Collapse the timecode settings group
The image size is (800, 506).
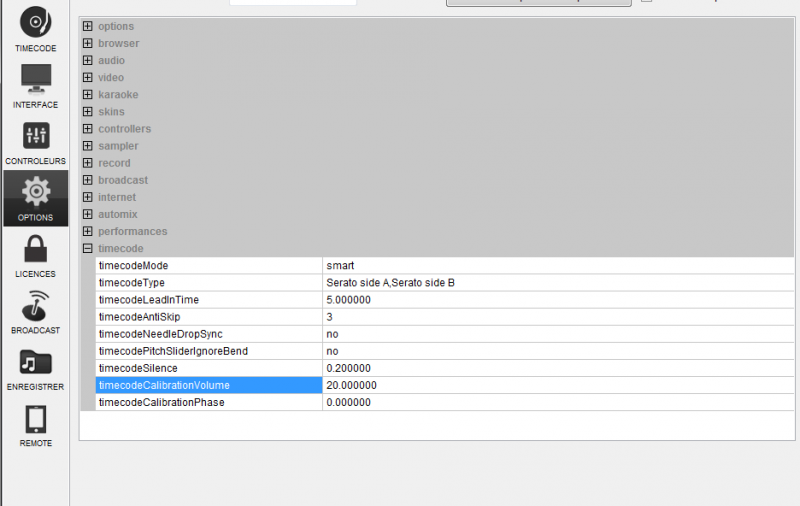[x=88, y=249]
